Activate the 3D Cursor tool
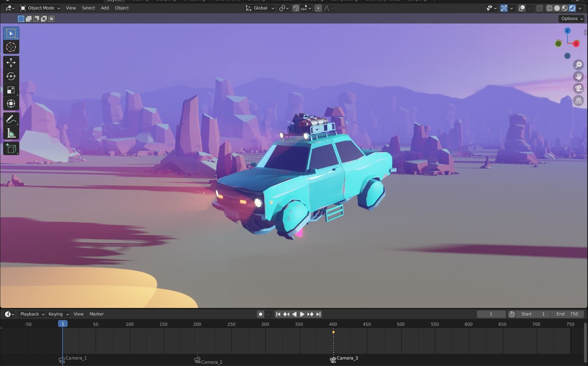The image size is (588, 366). [11, 47]
